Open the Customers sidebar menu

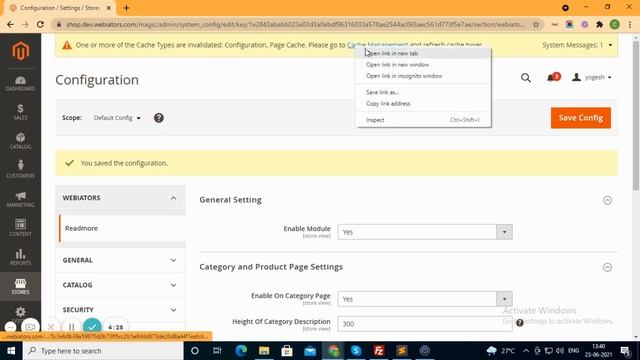click(x=20, y=169)
